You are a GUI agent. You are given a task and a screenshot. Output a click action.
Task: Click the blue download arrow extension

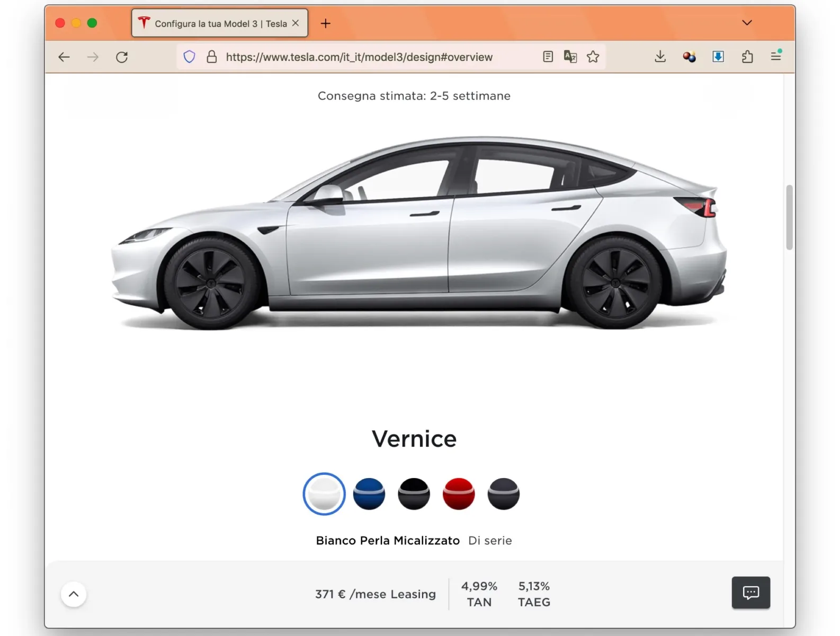[718, 57]
